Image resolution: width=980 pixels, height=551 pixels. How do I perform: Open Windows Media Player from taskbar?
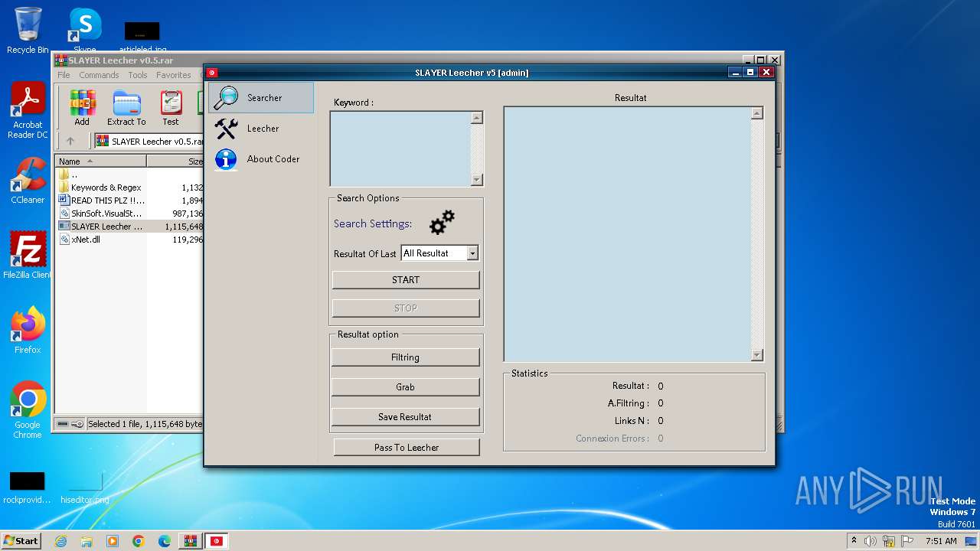[113, 541]
